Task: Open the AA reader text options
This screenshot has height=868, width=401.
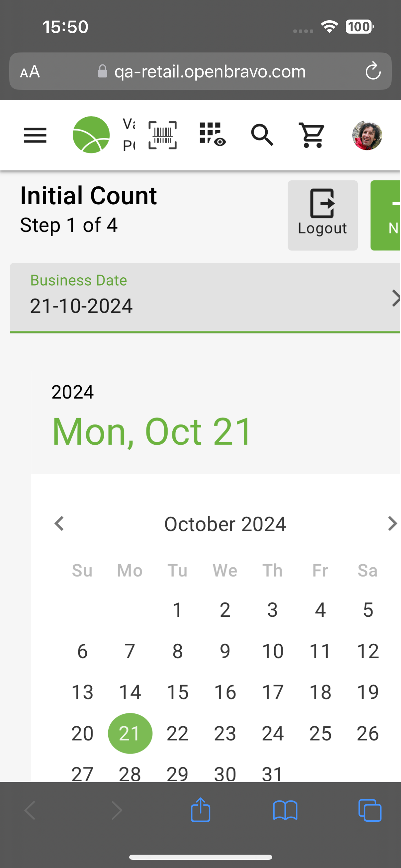Action: pos(30,72)
